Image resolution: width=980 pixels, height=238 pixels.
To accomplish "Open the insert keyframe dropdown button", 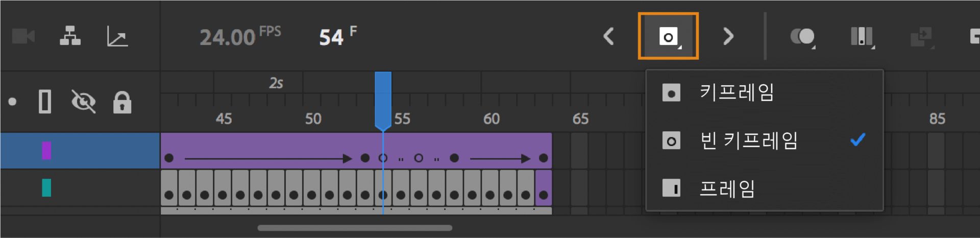I will coord(668,36).
